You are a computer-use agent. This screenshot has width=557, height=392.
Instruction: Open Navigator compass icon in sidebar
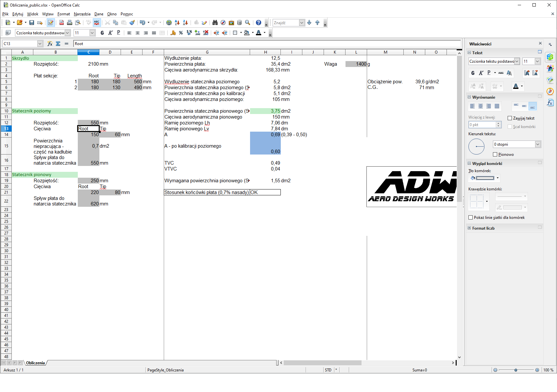(550, 91)
